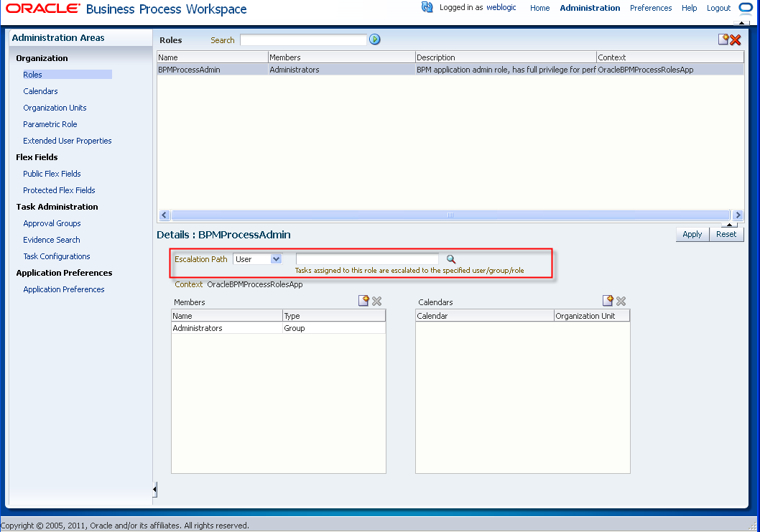
Task: Open Approval Groups
Action: click(52, 223)
